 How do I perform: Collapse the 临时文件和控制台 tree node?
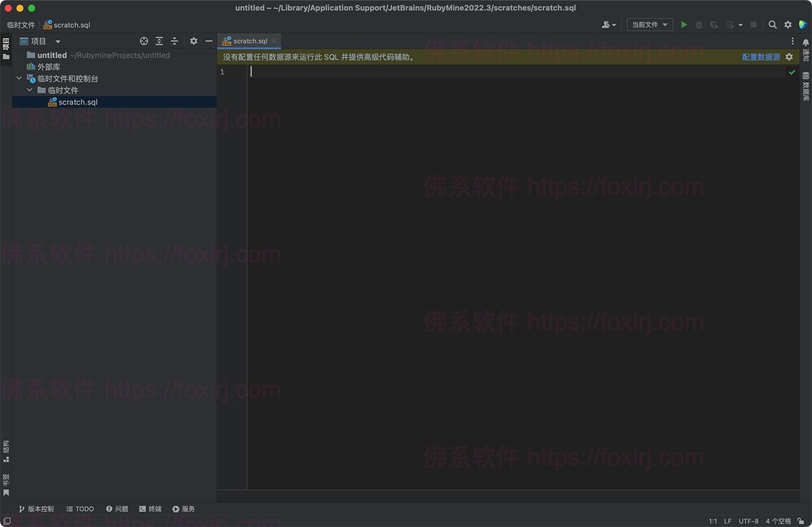tap(19, 78)
